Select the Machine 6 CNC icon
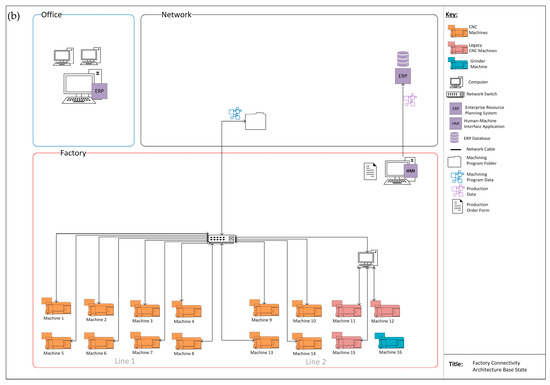The width and height of the screenshot is (550, 385). [x=99, y=342]
